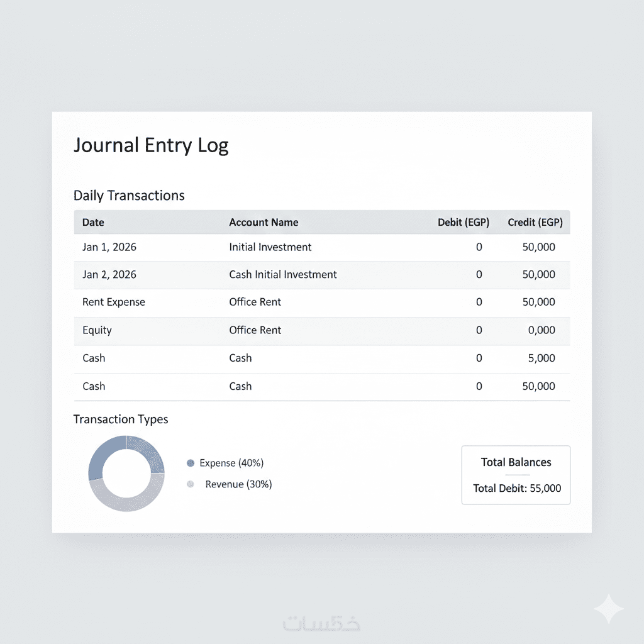Click the sparkle star icon in corner
The width and height of the screenshot is (644, 644).
click(x=608, y=609)
